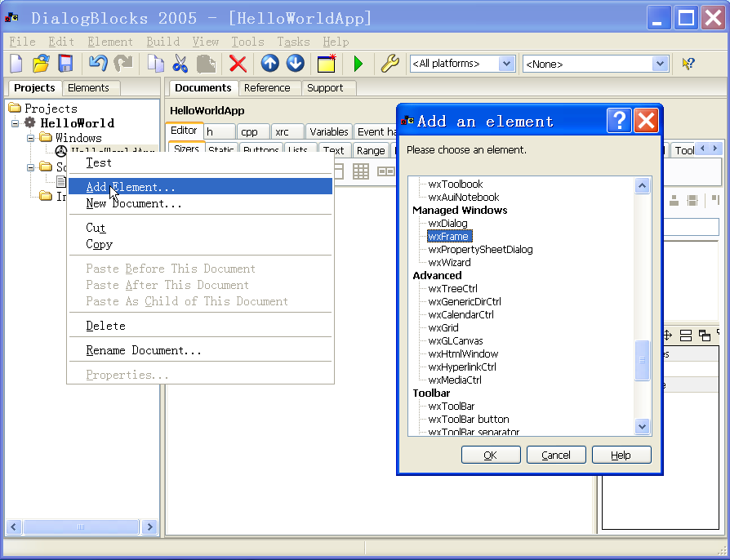The width and height of the screenshot is (730, 560).
Task: Close the Add an element dialog
Action: (x=646, y=121)
